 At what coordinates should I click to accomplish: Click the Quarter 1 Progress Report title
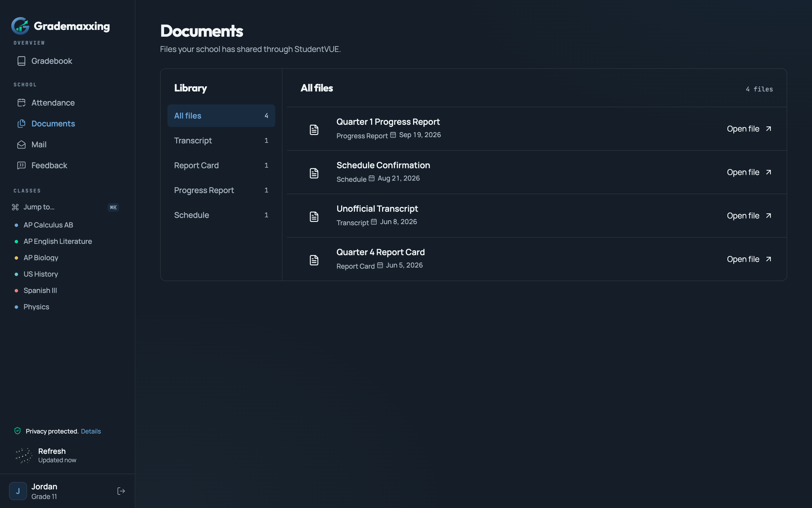coord(388,122)
